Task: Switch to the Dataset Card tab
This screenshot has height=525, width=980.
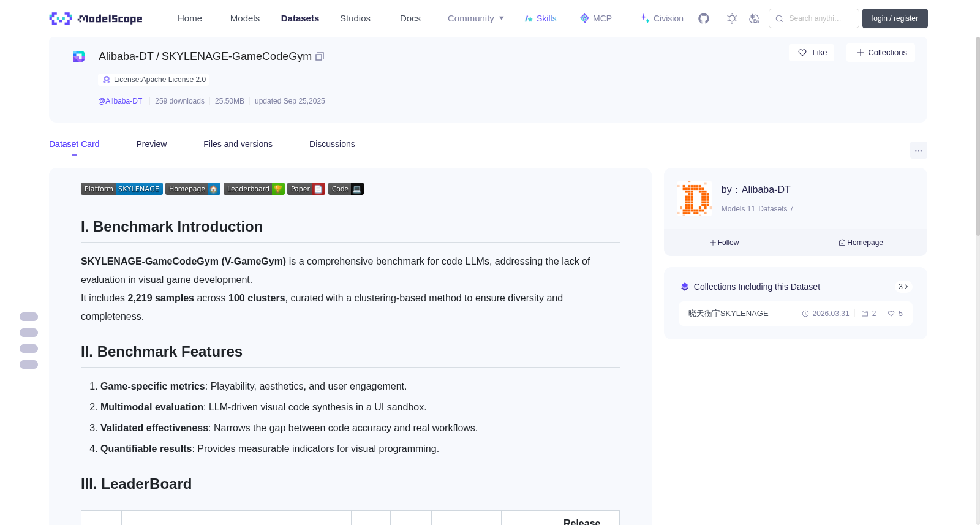Action: point(74,144)
